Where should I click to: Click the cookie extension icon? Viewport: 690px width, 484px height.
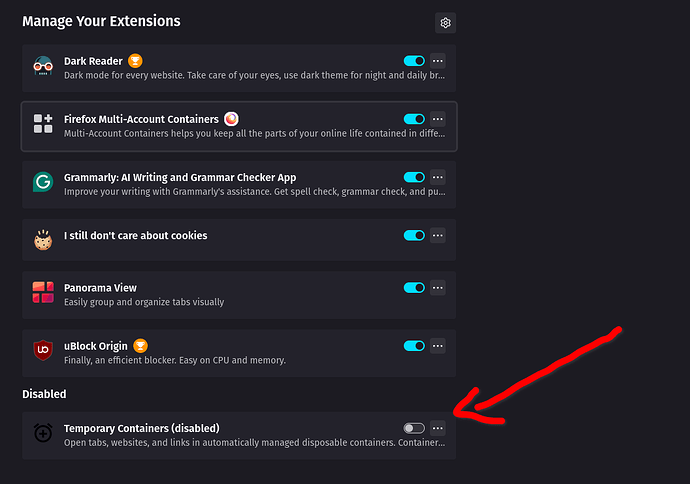(43, 240)
